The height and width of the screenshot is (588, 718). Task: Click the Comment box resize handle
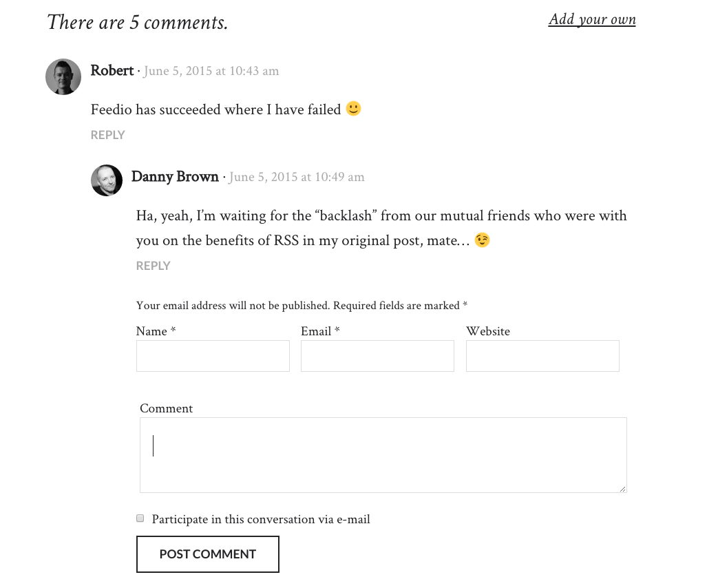(x=623, y=489)
